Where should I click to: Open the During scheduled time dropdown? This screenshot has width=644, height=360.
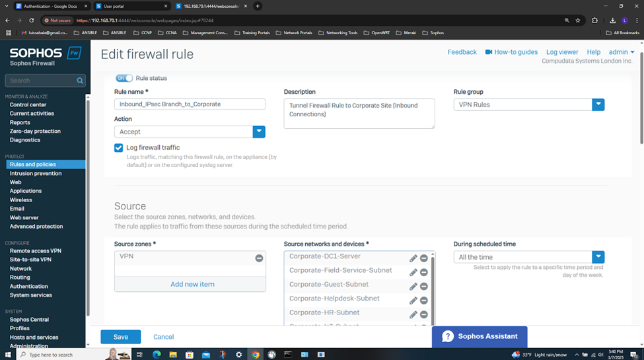tap(598, 257)
